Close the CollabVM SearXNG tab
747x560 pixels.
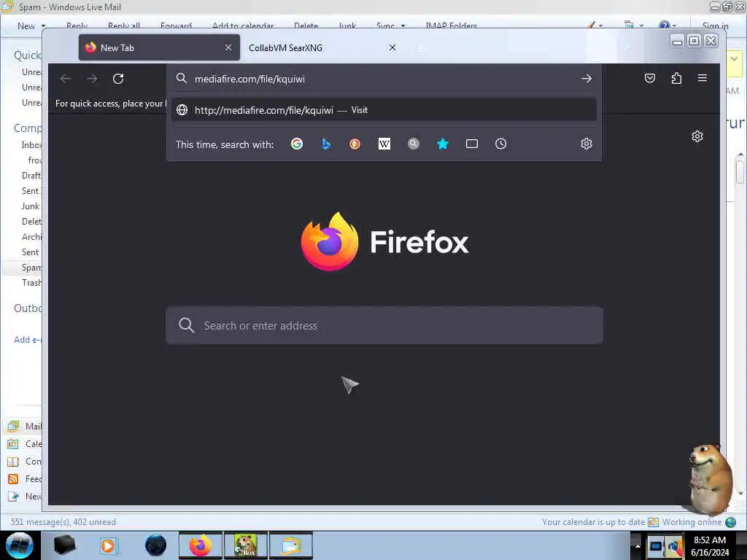point(392,47)
